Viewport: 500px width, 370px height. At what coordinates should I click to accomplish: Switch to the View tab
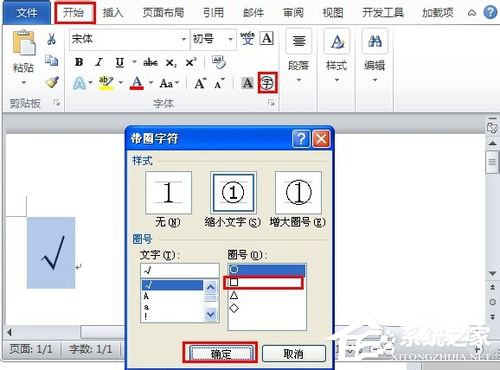333,13
